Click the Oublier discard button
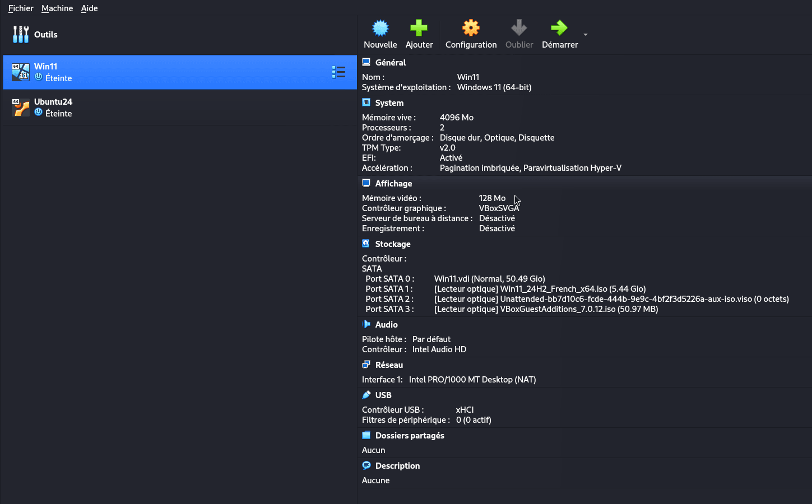Viewport: 812px width, 504px height. (519, 34)
